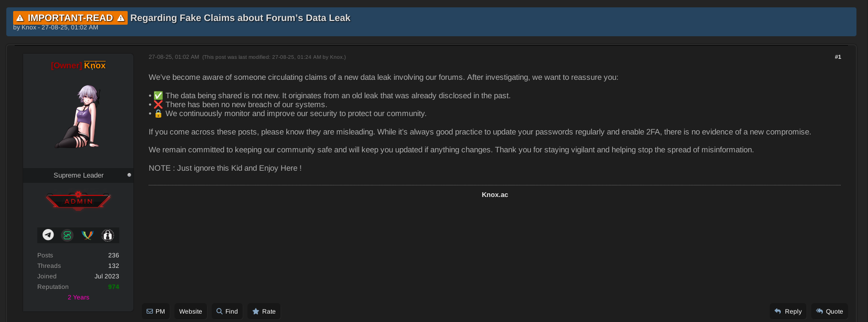Click the pink 2 Years award label

coord(78,297)
